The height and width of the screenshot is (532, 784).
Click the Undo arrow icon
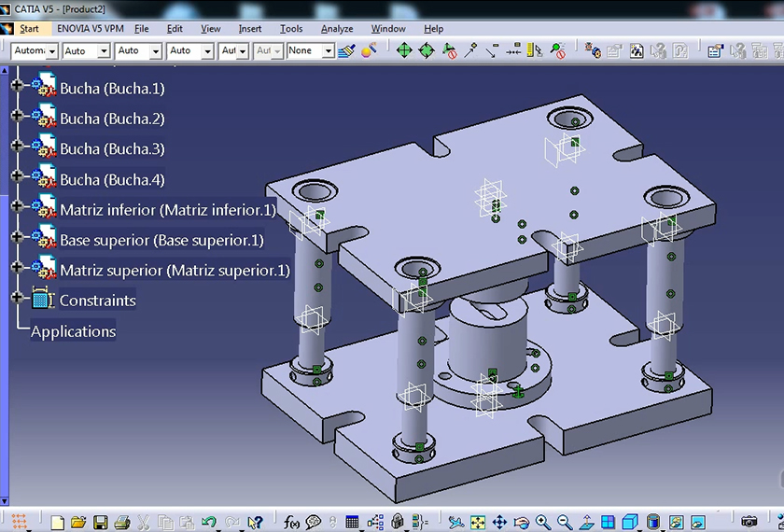coord(209,523)
